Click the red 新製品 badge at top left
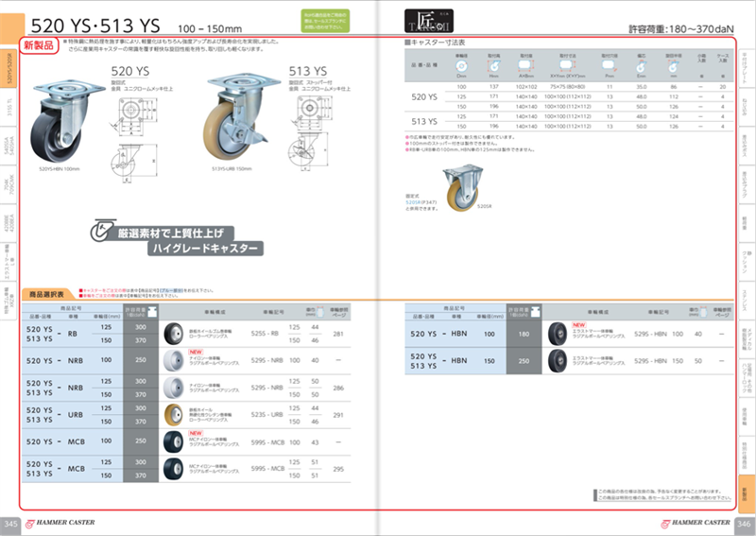This screenshot has width=756, height=536. click(39, 45)
